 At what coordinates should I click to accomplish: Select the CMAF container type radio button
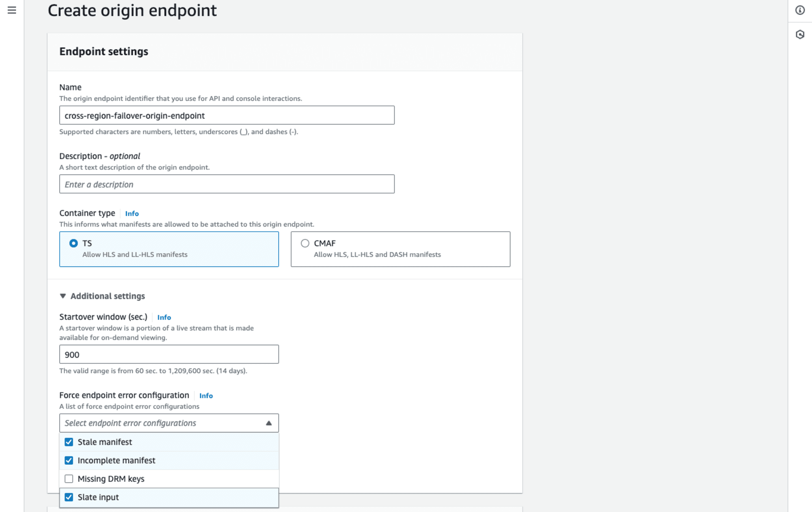coord(305,243)
